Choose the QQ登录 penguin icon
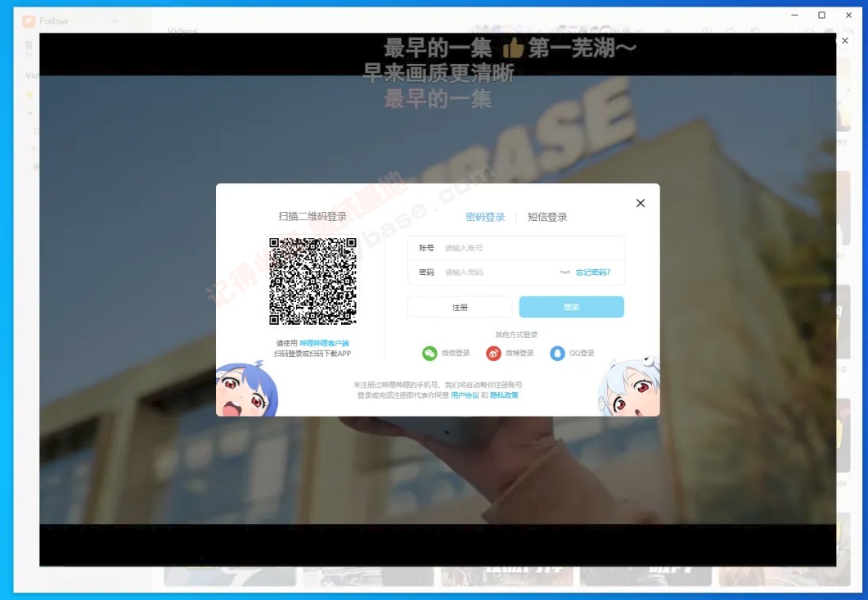Image resolution: width=868 pixels, height=600 pixels. (x=557, y=353)
